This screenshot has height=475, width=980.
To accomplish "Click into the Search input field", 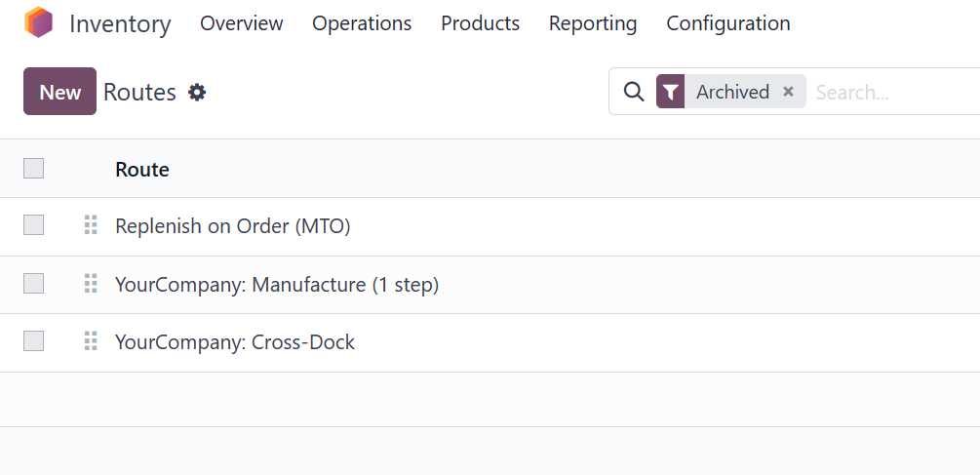I will [x=894, y=93].
